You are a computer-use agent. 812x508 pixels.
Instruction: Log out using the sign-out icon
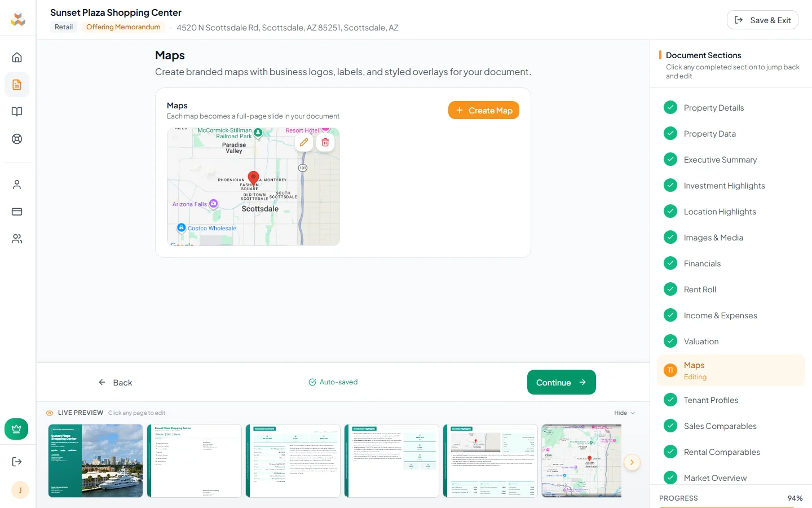coord(16,461)
